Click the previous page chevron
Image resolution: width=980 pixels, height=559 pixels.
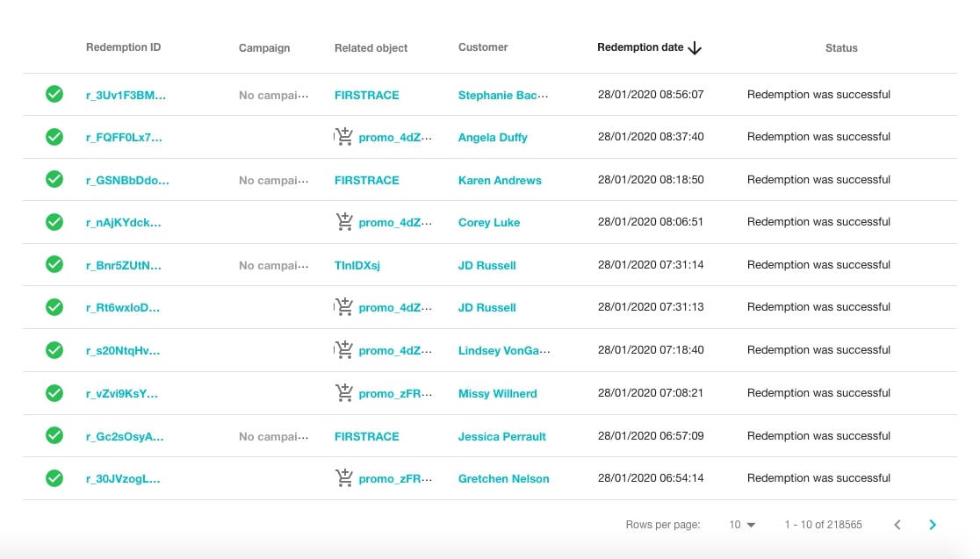(897, 524)
